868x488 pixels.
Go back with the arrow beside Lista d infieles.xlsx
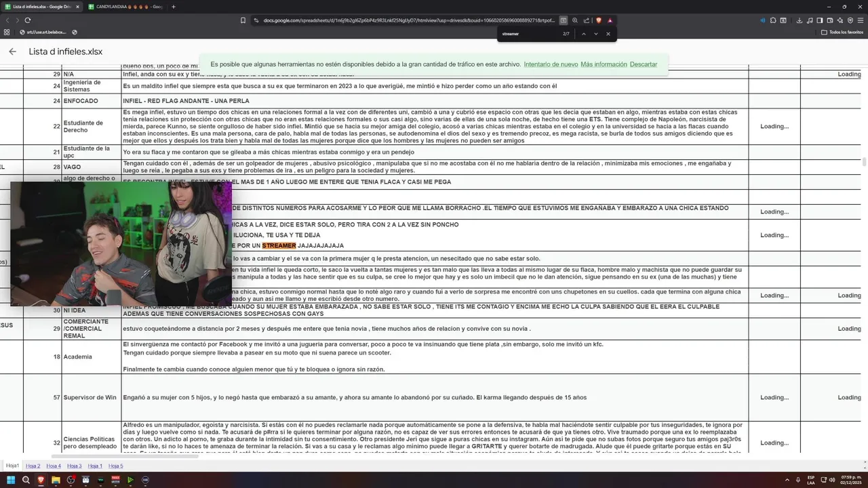click(x=12, y=52)
